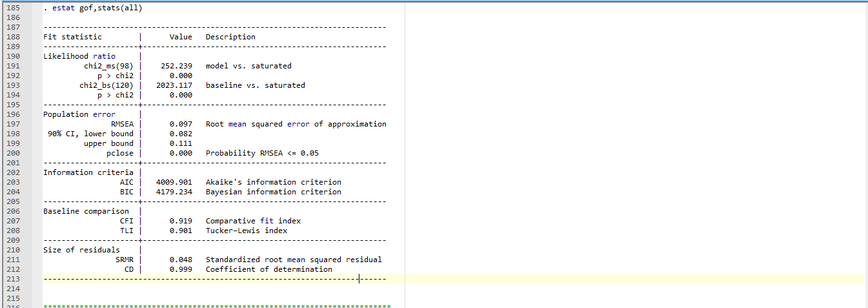Click the AIC value 4009.901
868x308 pixels.
[174, 182]
